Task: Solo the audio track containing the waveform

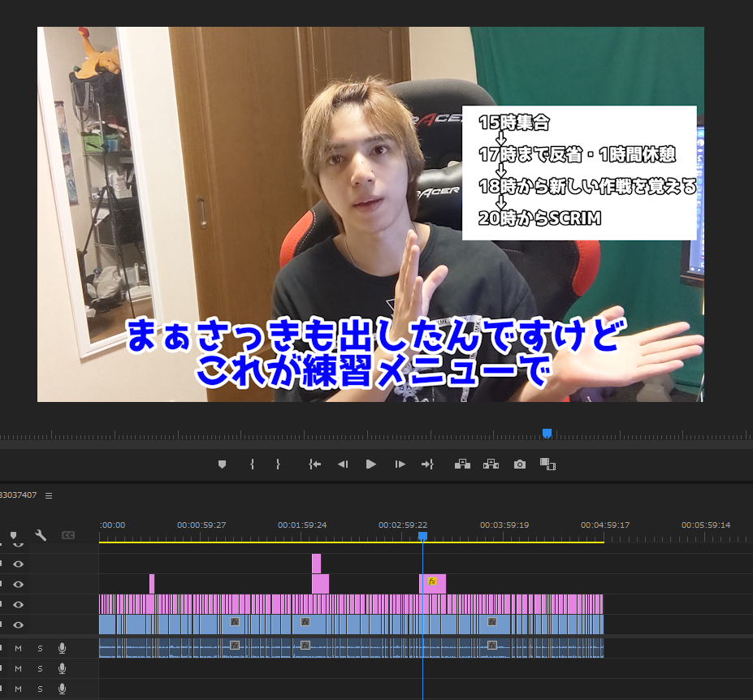Action: pyautogui.click(x=41, y=649)
